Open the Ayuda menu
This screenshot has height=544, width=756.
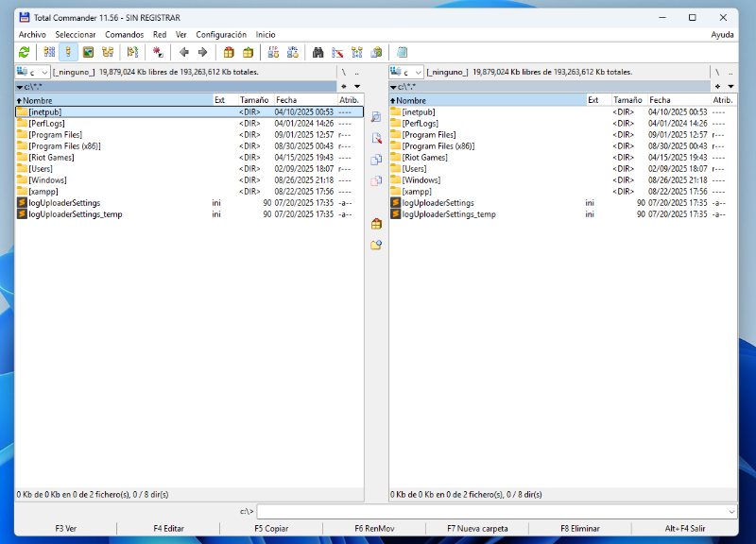click(x=722, y=35)
